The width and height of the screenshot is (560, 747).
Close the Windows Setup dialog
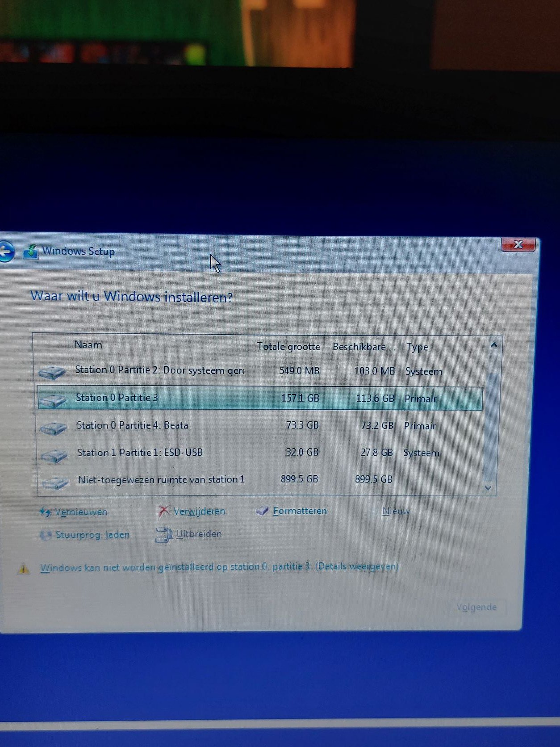point(518,245)
